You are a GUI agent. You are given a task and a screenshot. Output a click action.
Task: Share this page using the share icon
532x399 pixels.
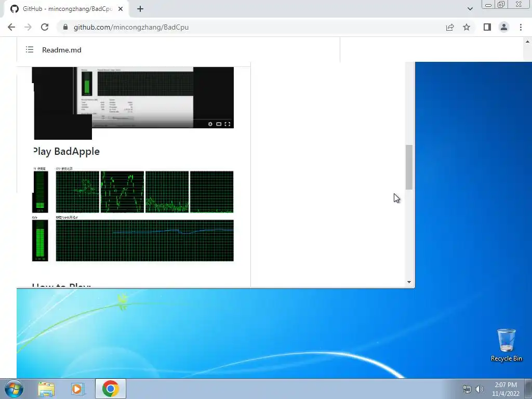click(x=450, y=27)
